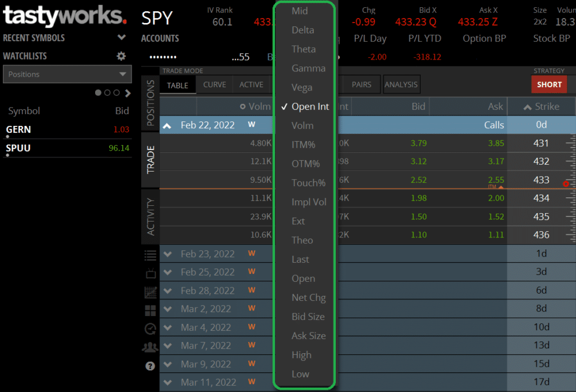
Task: Collapse the Feb 22, 2022 expiration
Action: click(167, 125)
